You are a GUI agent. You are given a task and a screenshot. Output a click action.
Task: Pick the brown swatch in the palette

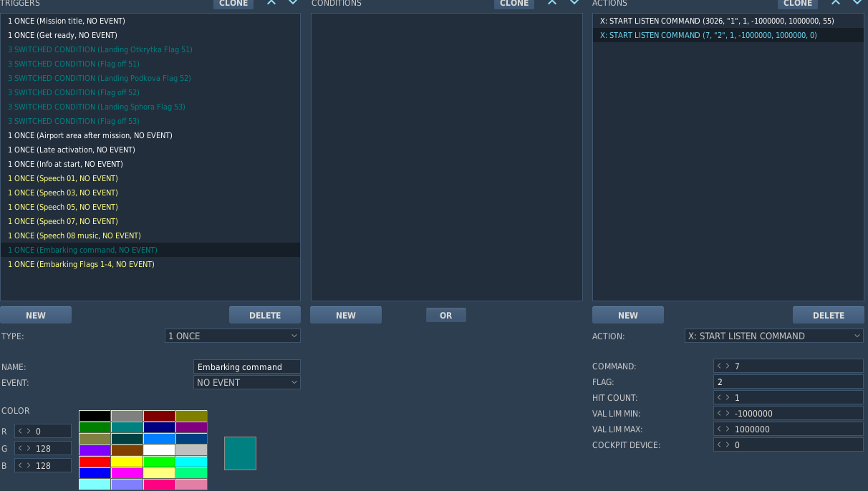coord(127,450)
